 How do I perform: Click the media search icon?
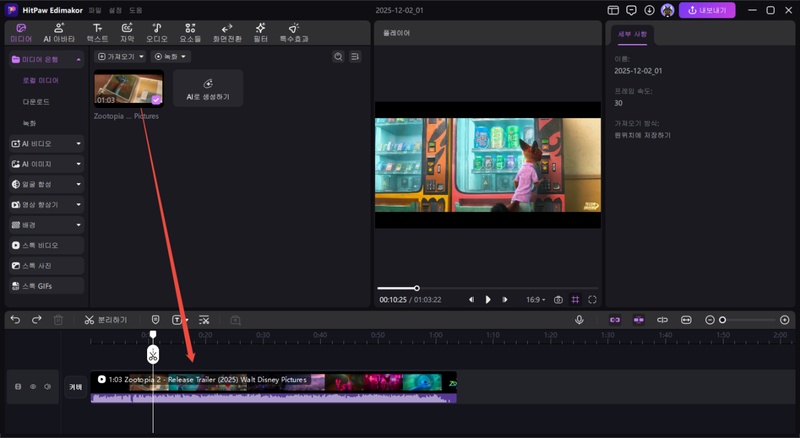[338, 57]
